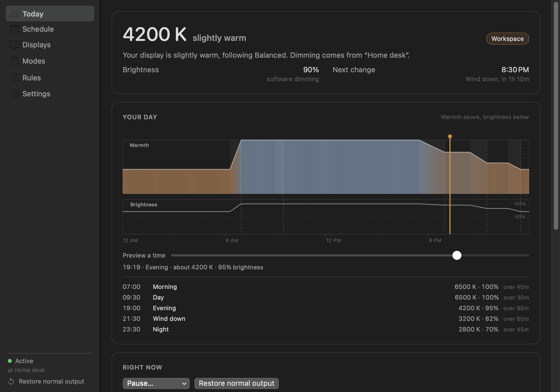Select the 23:30 Night schedule row
560x392 pixels.
[x=325, y=329]
